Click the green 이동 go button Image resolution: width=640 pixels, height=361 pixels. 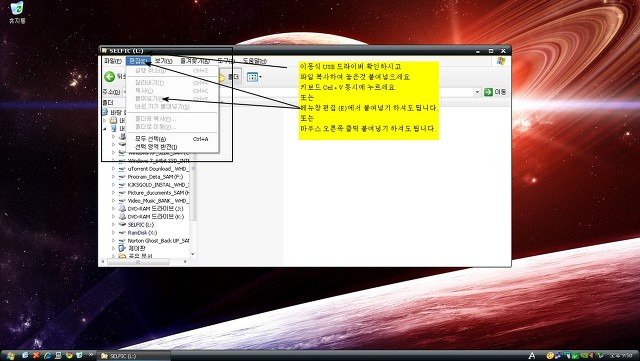(495, 92)
